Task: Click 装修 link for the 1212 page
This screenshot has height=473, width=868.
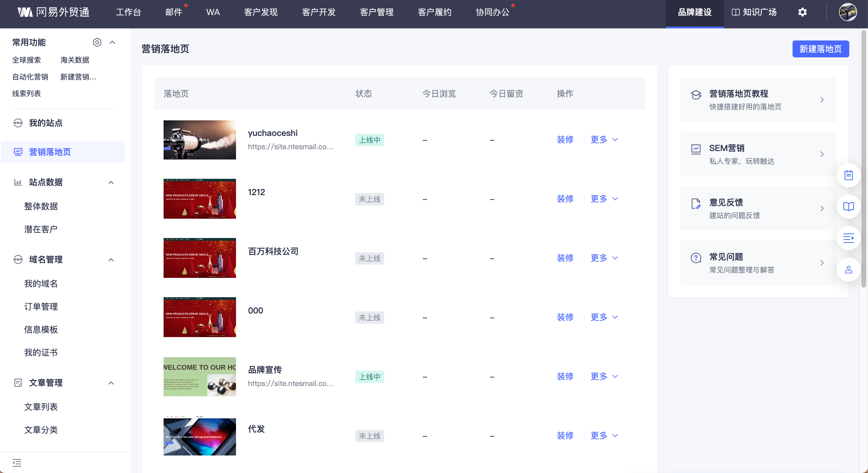Action: pos(565,199)
